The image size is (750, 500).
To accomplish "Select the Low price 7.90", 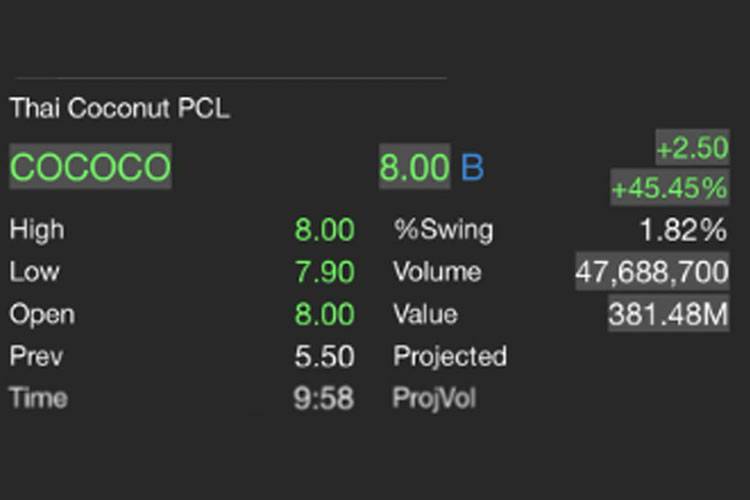I will pyautogui.click(x=324, y=272).
